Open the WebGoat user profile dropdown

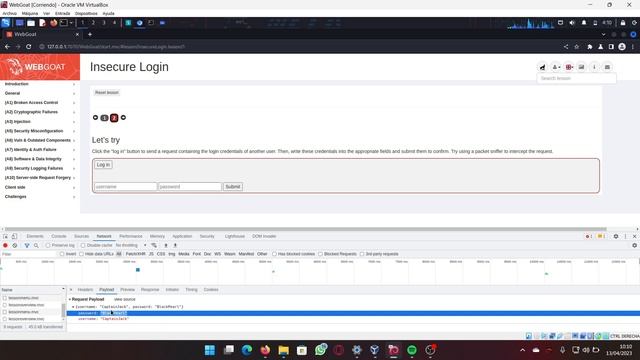pos(556,67)
